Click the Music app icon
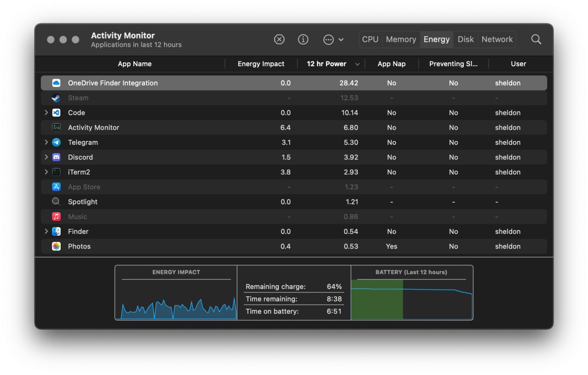The width and height of the screenshot is (588, 375). click(x=56, y=216)
